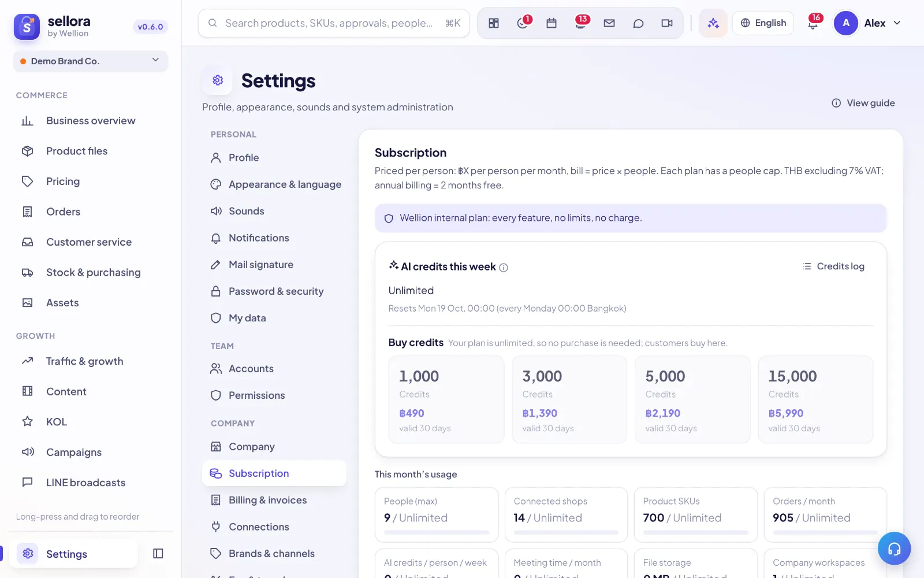The height and width of the screenshot is (578, 924).
Task: Open the chat bubble icon
Action: 638,23
